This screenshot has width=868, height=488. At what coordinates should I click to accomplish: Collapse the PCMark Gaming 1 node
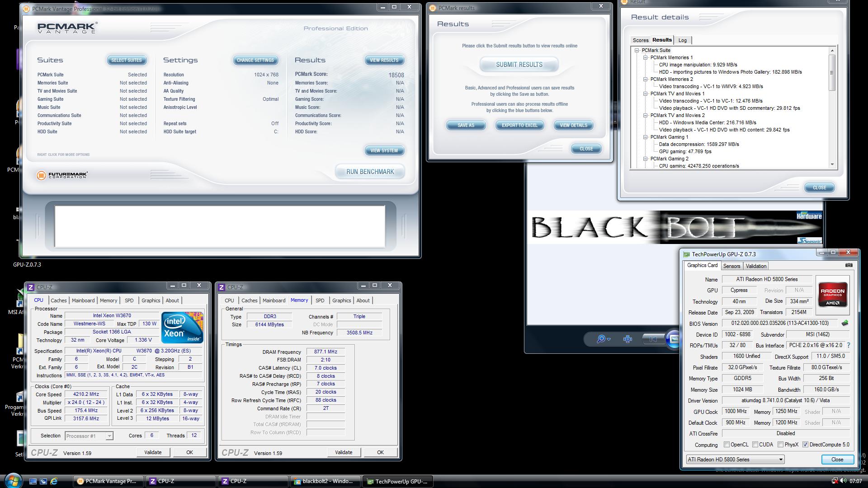(646, 137)
